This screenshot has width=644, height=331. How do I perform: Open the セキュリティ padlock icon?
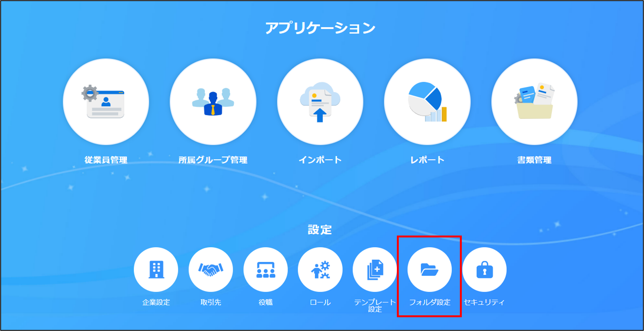tap(484, 269)
